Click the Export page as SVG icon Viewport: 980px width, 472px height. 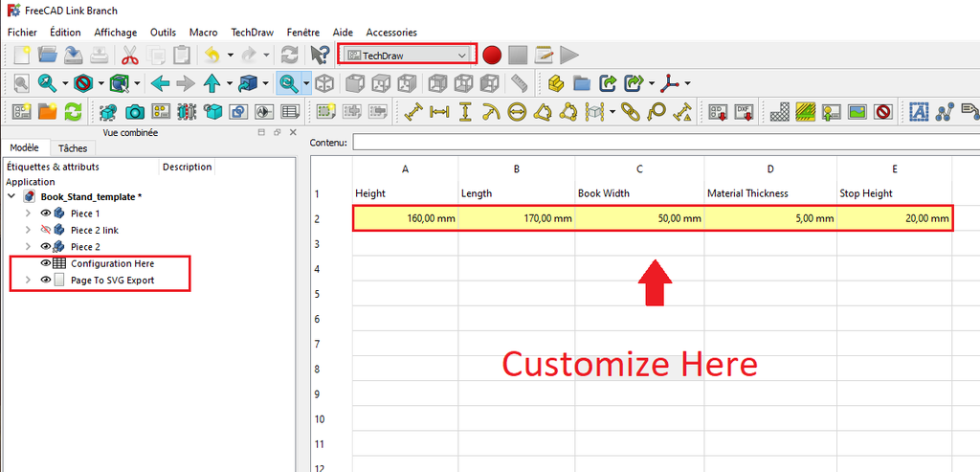717,112
